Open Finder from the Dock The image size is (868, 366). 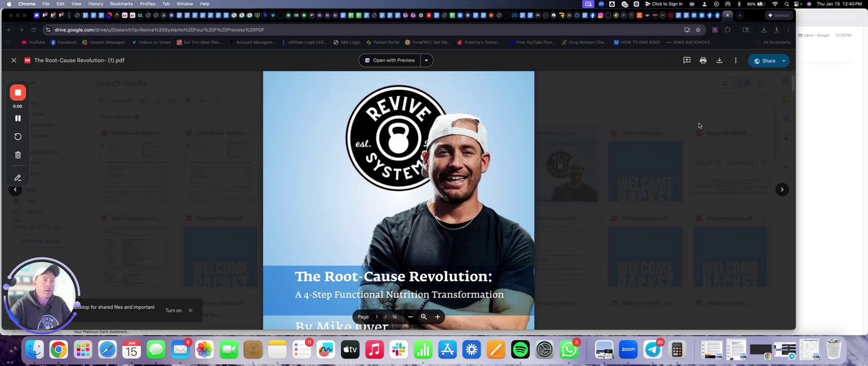point(35,350)
